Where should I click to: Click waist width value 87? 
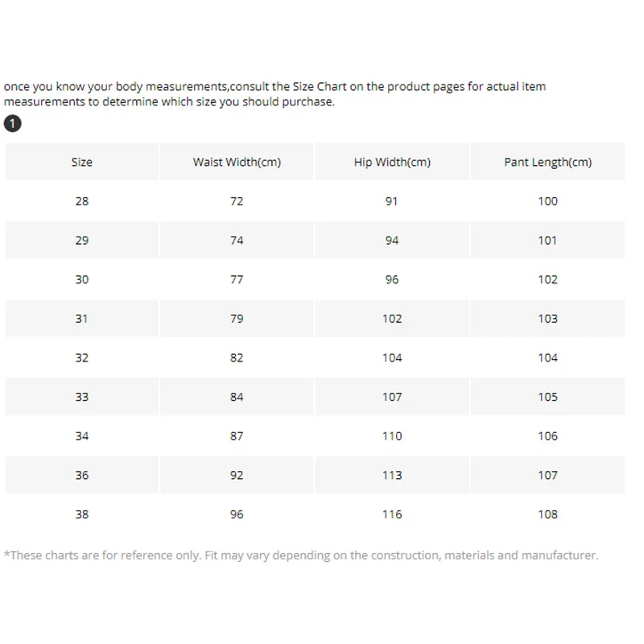(237, 436)
